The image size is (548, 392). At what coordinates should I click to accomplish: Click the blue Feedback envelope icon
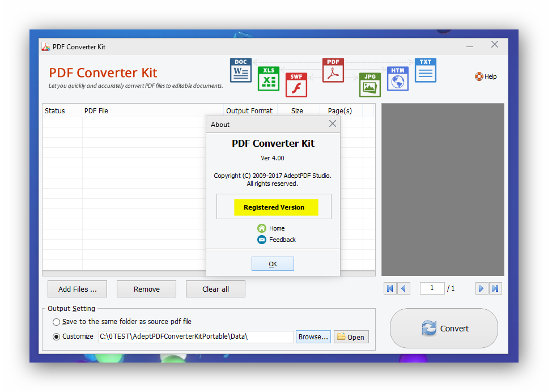click(262, 240)
